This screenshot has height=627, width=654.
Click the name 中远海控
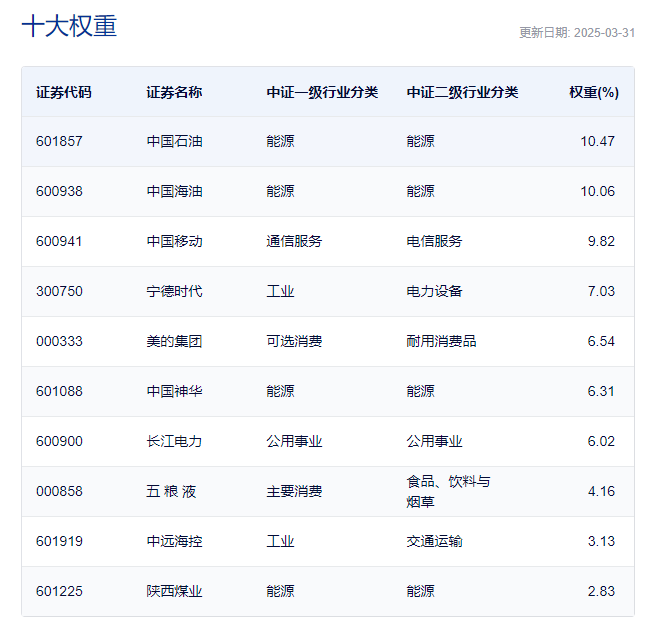[174, 541]
